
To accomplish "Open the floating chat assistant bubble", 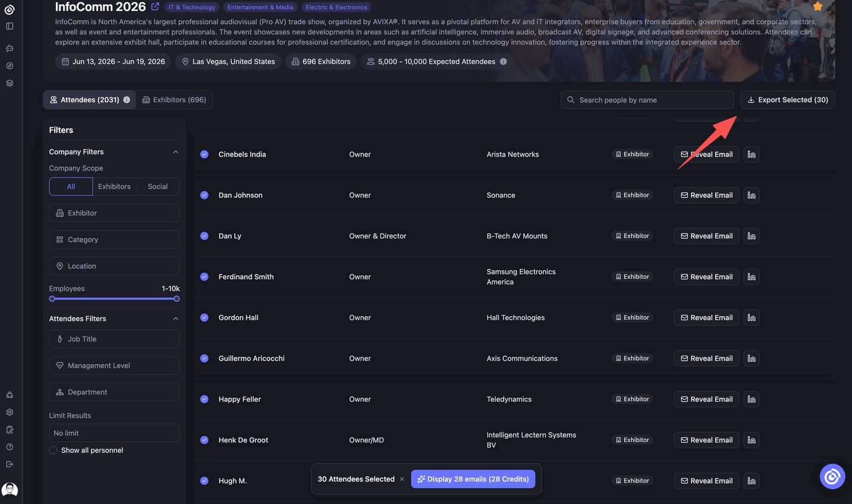I will point(832,476).
